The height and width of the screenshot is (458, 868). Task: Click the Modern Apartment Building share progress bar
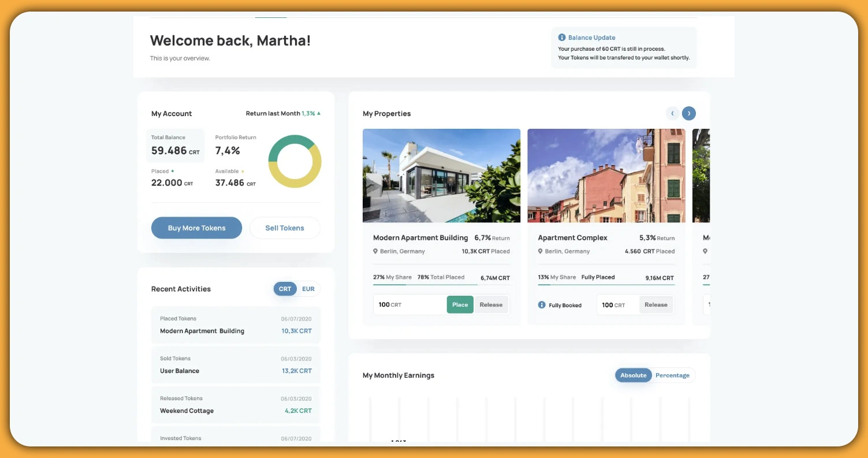coord(424,285)
